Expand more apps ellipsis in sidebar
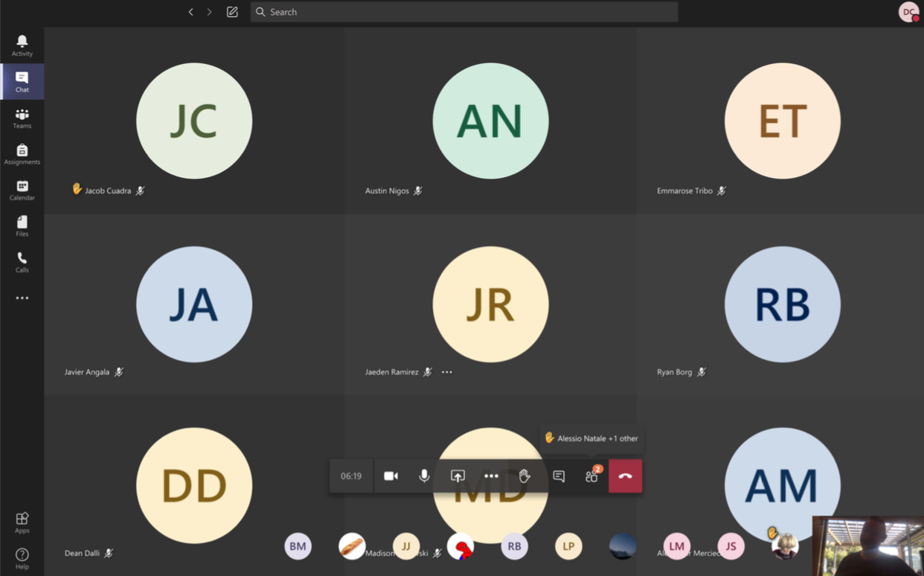Screen dimensions: 924x576 point(22,298)
